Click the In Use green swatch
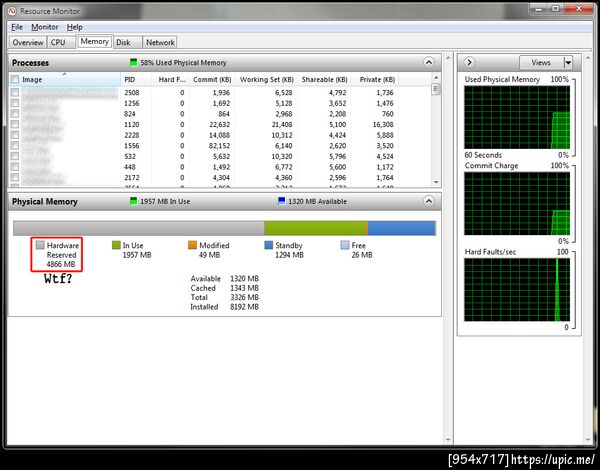Screen dimensions: 600x470 (116, 245)
